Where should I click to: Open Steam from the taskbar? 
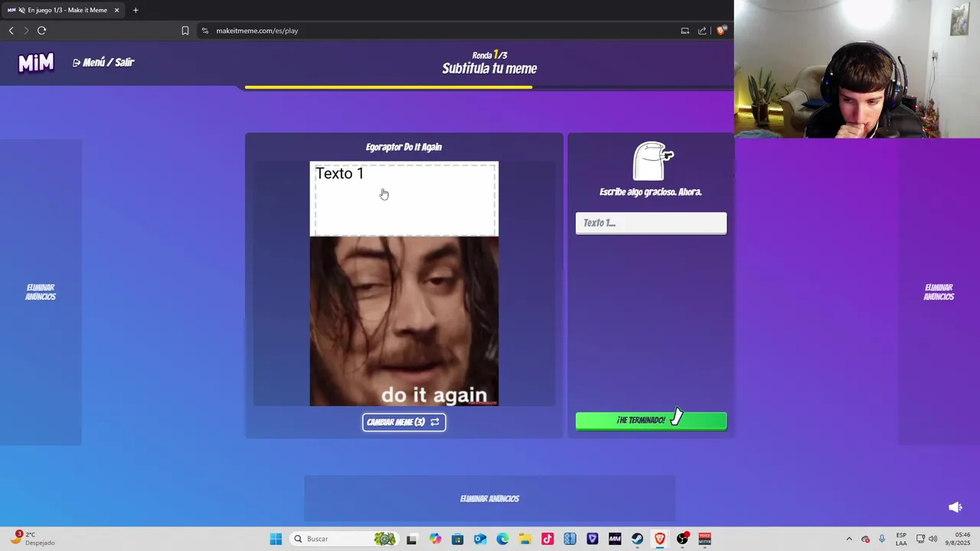coord(637,539)
